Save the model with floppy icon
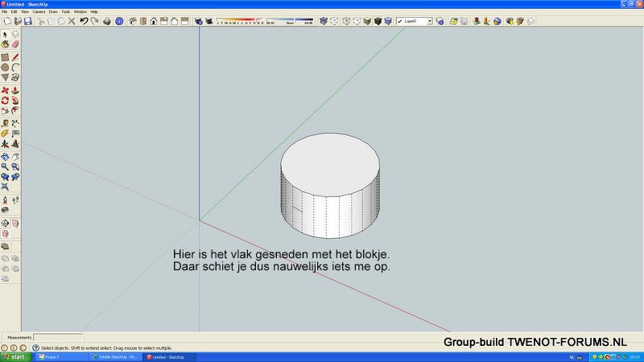The height and width of the screenshot is (362, 644). [x=28, y=21]
